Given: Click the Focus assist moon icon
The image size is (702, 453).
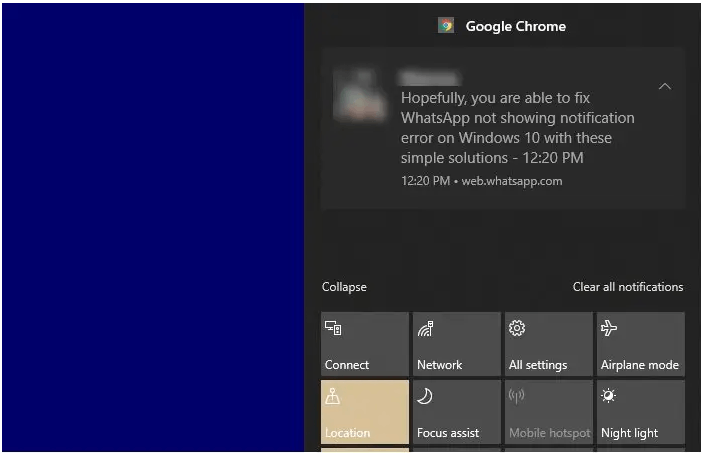Looking at the screenshot, I should point(425,396).
